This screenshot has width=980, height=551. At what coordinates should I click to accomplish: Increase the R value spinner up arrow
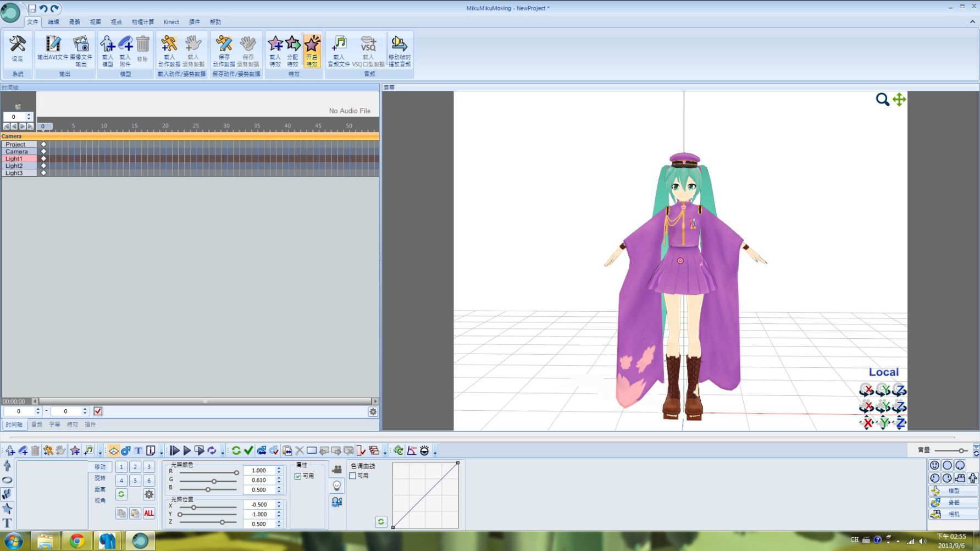tap(279, 469)
